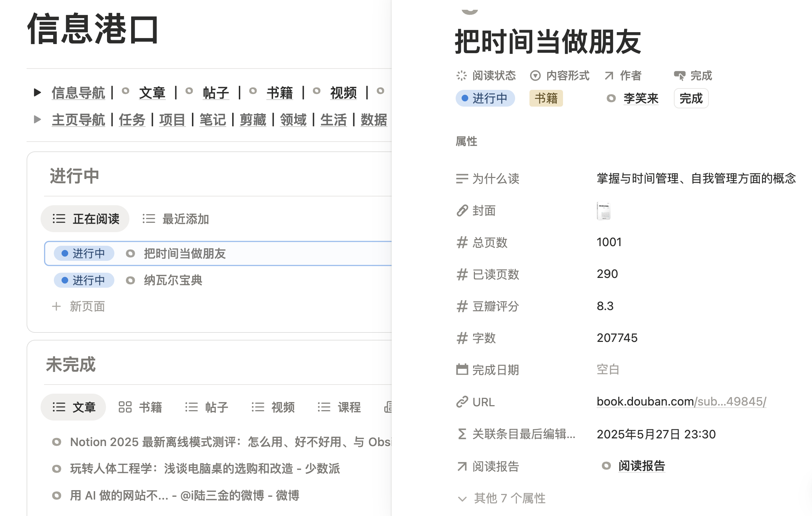812x516 pixels.
Task: Open the 纳瓦尔宝典 list entry
Action: tap(173, 280)
